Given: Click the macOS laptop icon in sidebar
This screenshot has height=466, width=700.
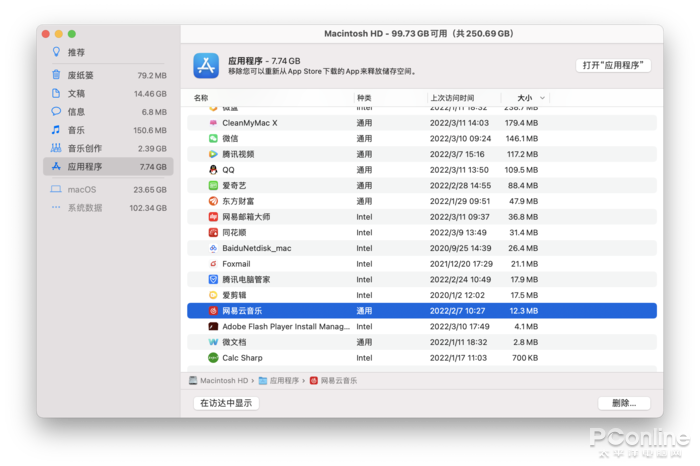Looking at the screenshot, I should [x=56, y=189].
